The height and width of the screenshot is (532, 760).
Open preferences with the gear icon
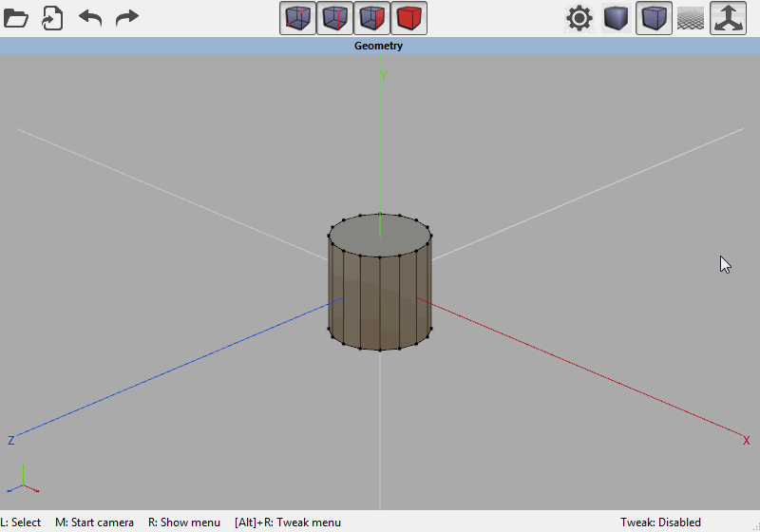point(579,18)
